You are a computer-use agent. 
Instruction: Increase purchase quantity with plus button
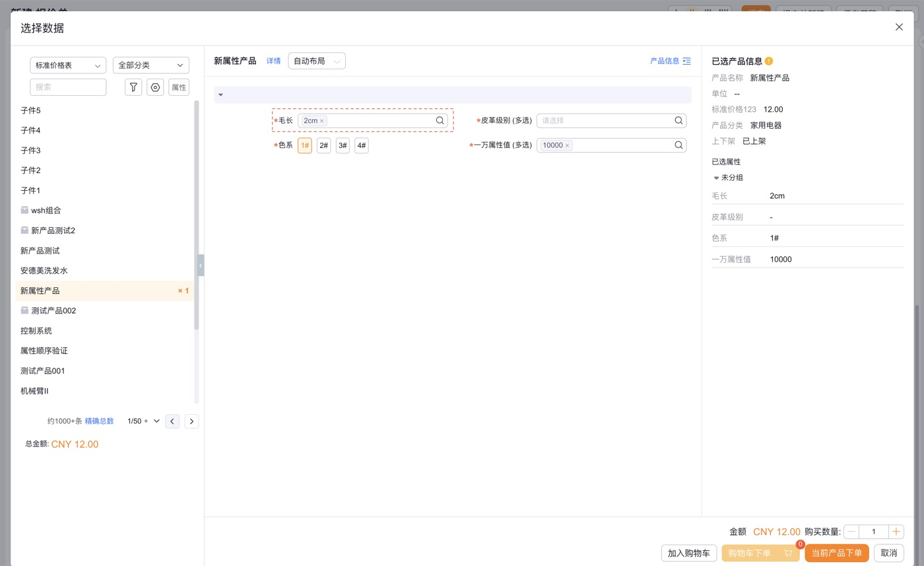tap(896, 532)
